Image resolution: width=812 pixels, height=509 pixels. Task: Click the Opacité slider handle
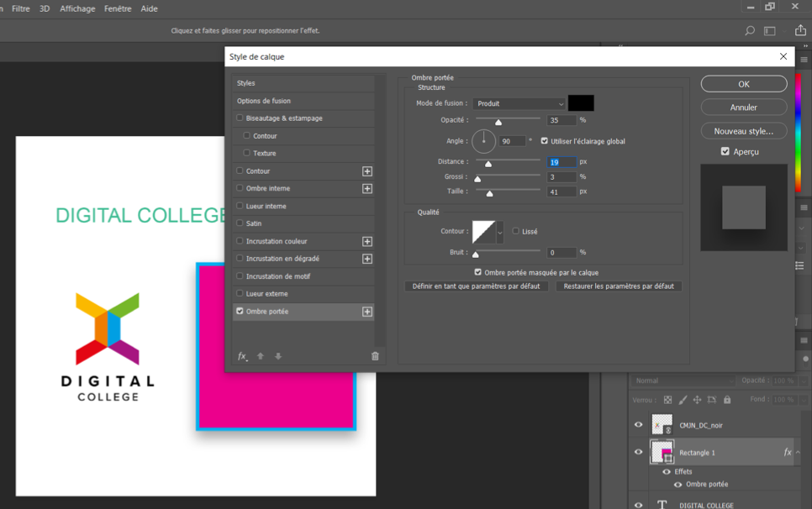[x=498, y=122]
